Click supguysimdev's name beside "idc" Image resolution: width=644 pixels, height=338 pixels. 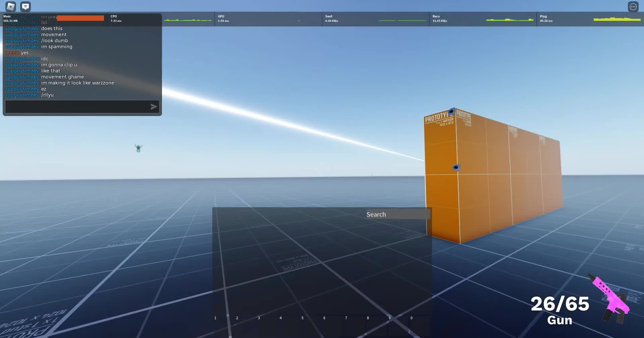point(22,59)
